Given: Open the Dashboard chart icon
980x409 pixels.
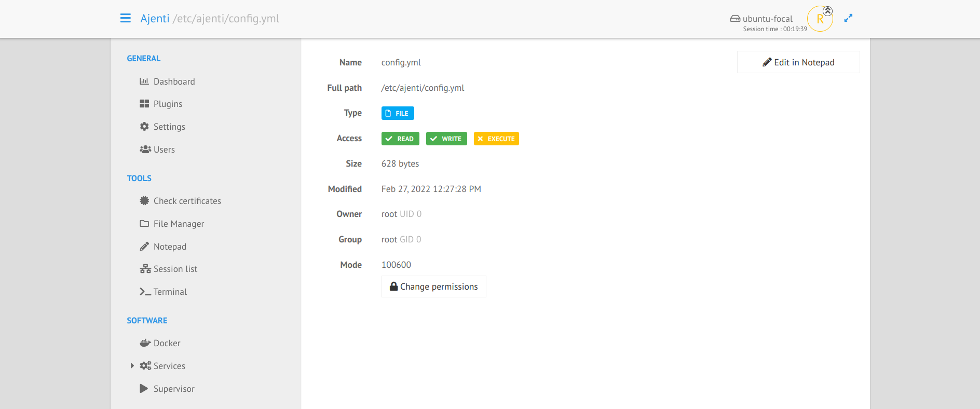Looking at the screenshot, I should (144, 81).
